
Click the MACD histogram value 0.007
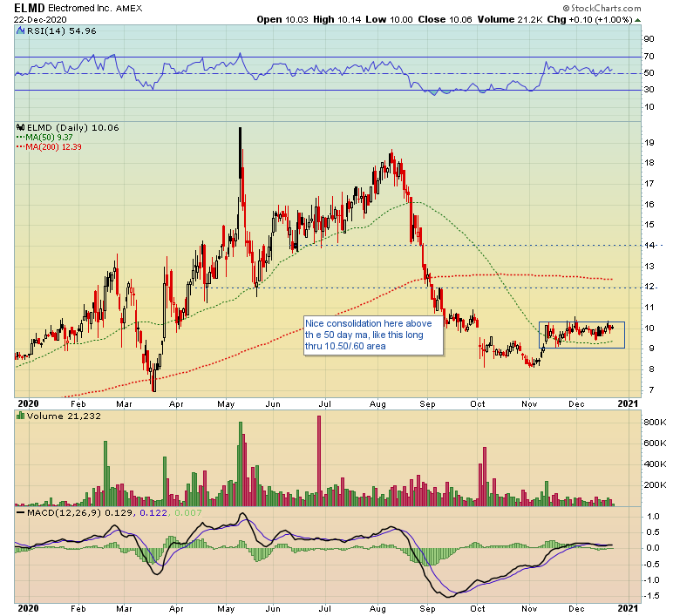188,512
